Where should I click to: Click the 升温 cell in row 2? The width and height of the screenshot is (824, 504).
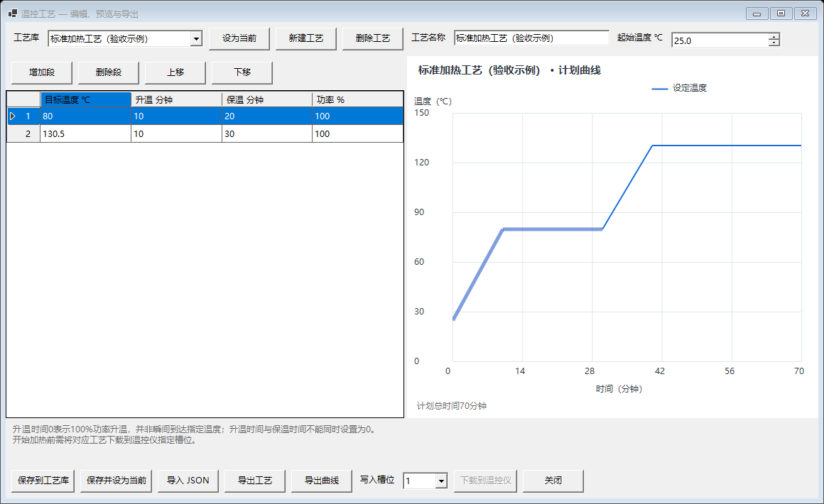(177, 134)
